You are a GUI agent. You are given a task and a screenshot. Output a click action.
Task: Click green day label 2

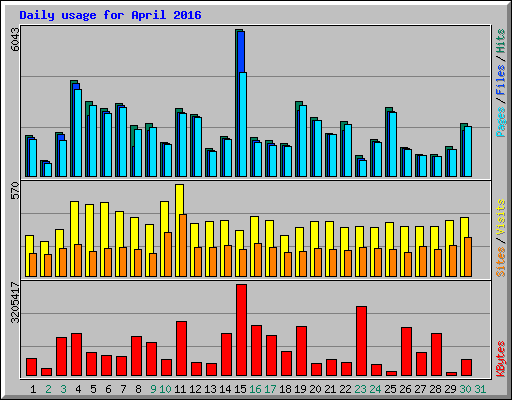pos(48,389)
